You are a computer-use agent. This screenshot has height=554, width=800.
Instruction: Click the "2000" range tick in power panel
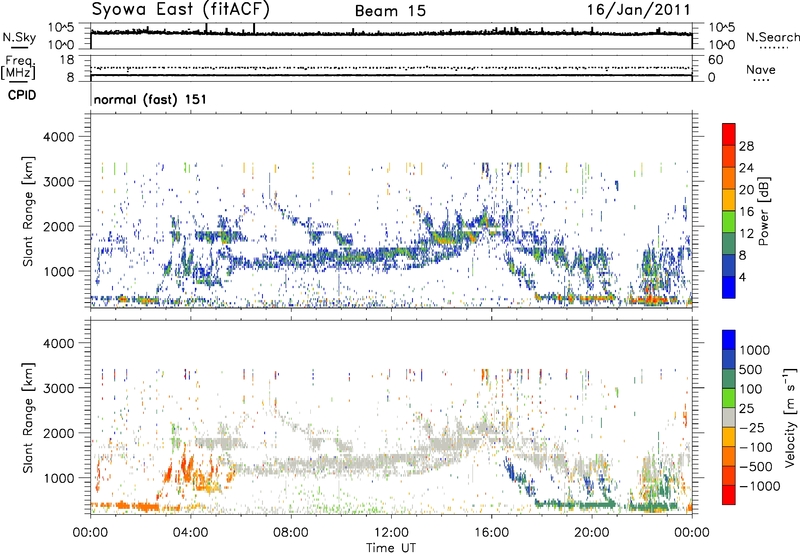coord(58,226)
